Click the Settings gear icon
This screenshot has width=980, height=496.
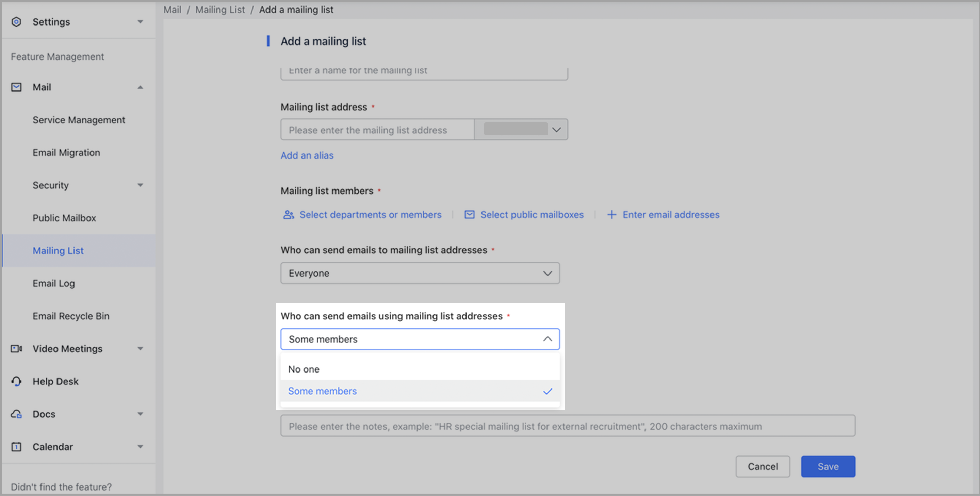click(x=16, y=22)
